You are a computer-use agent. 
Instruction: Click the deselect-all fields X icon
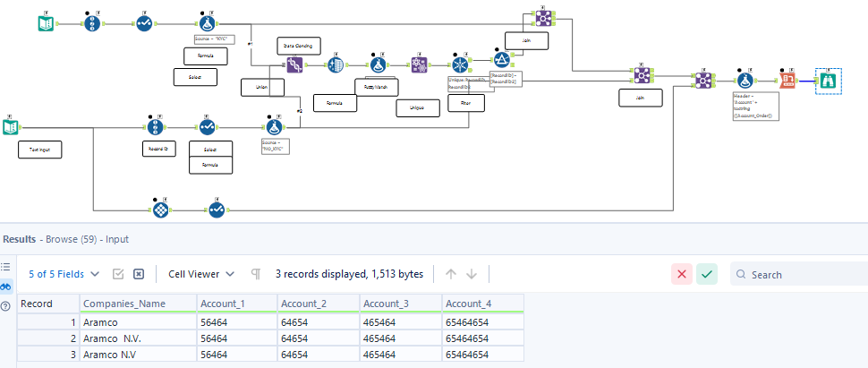(139, 274)
